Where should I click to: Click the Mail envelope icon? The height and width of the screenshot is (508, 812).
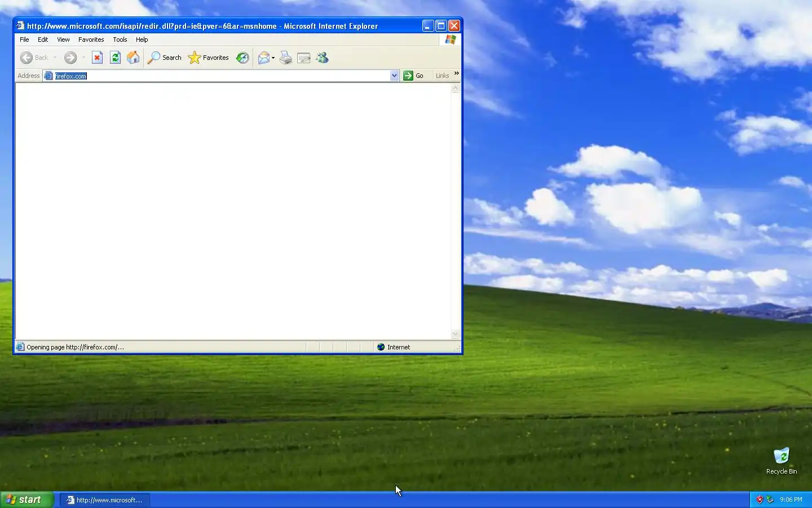pyautogui.click(x=263, y=58)
